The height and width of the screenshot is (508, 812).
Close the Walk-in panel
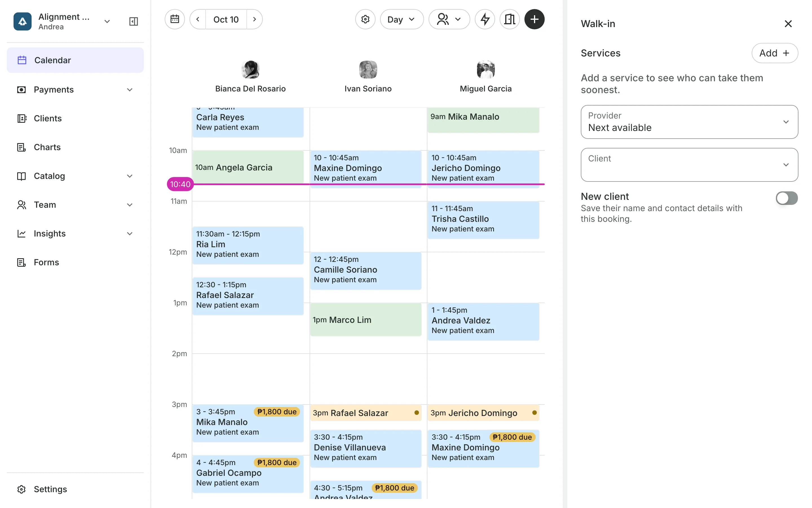tap(788, 23)
